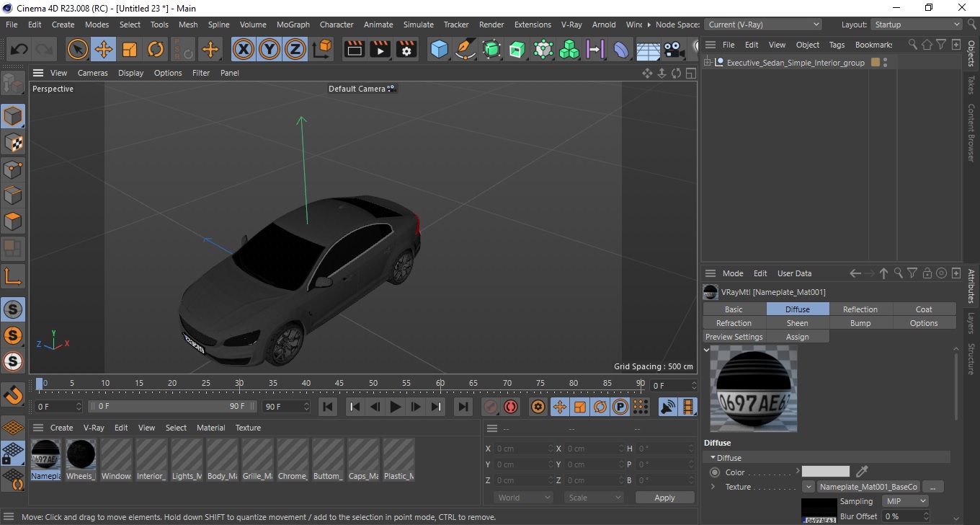Expand the Texture parameter arrow

(x=713, y=487)
